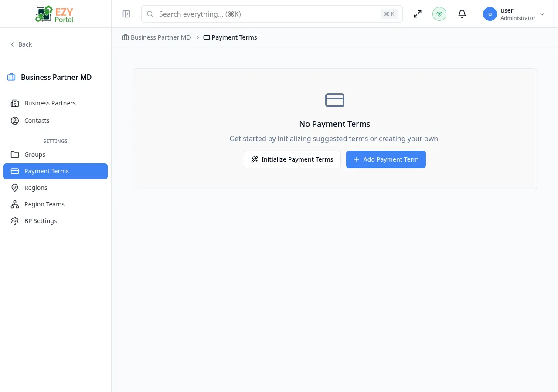Navigate to Business Partner MD via breadcrumb
Viewport: 558px width, 392px height.
(160, 37)
